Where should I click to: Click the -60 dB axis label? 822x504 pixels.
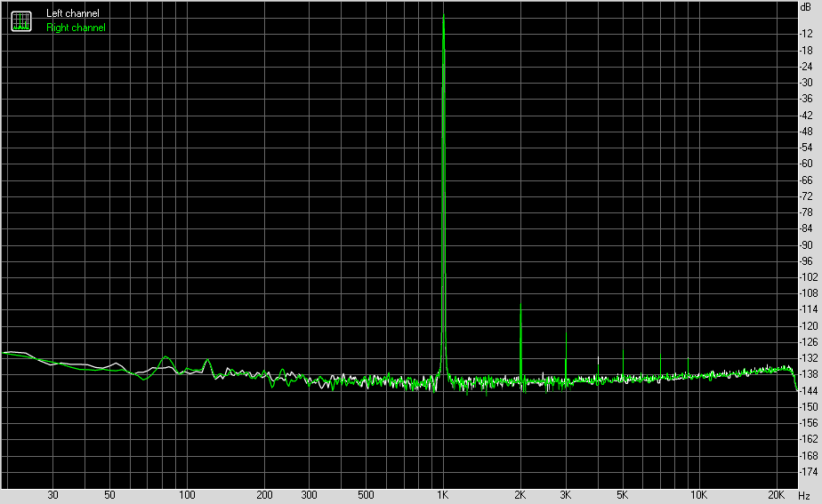(x=808, y=164)
